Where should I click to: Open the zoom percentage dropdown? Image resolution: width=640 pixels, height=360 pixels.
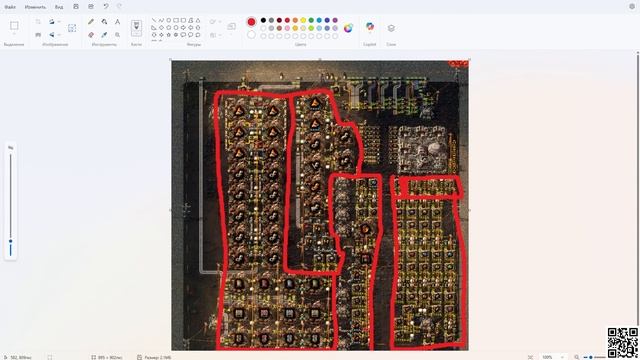562,357
